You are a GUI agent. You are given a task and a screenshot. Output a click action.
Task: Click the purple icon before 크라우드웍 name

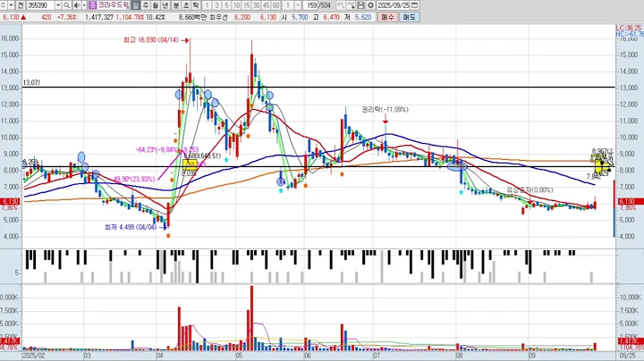(92, 5)
